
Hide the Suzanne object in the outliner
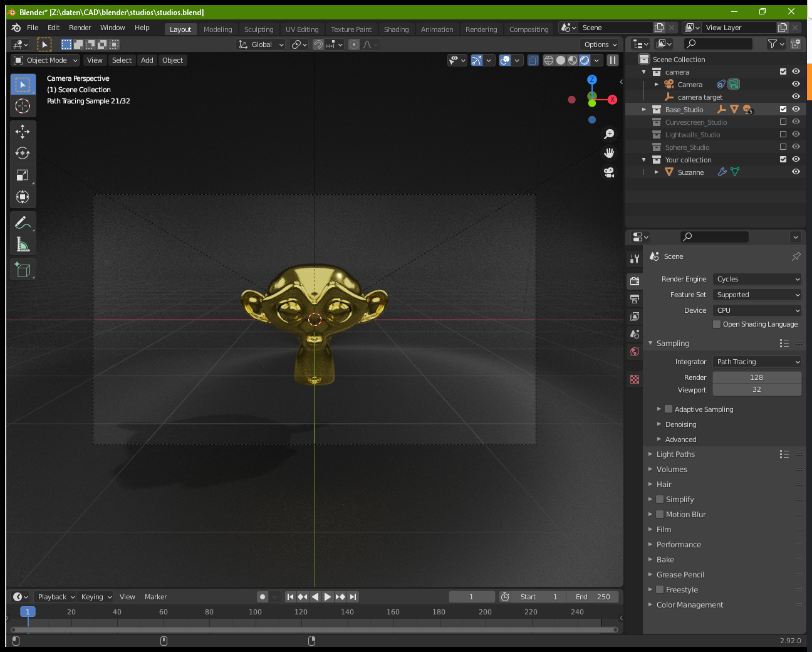click(796, 172)
